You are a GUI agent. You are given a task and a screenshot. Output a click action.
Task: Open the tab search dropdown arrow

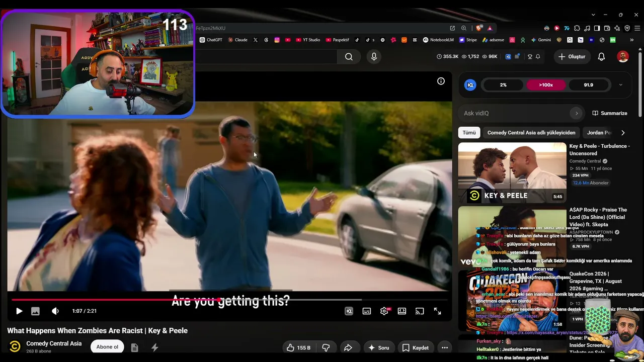(x=593, y=15)
